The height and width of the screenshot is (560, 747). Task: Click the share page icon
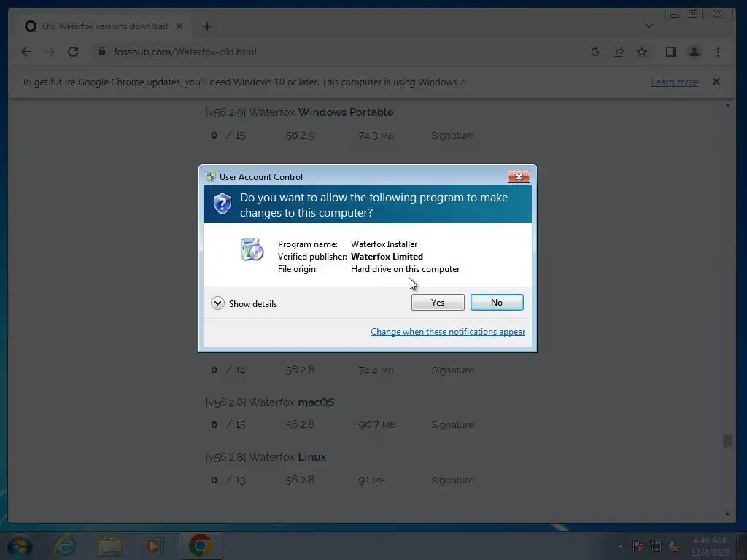[x=619, y=52]
